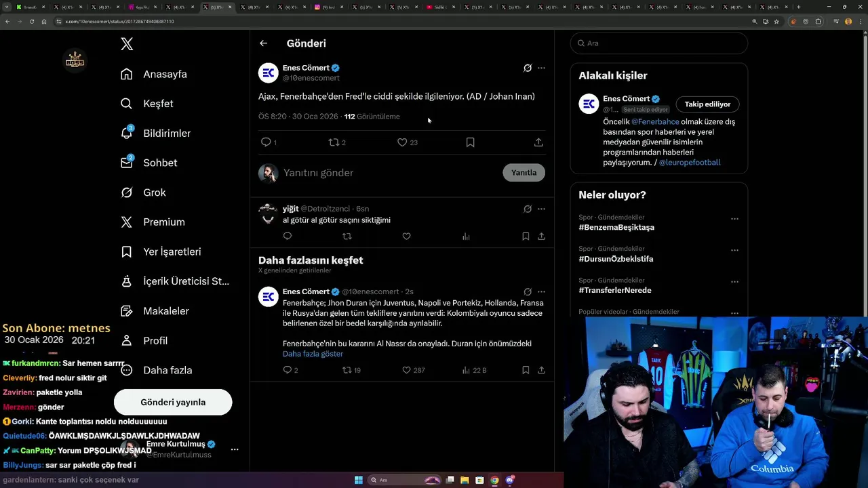Share yiğit's comment
Screen dimensions: 868x488
[541, 237]
